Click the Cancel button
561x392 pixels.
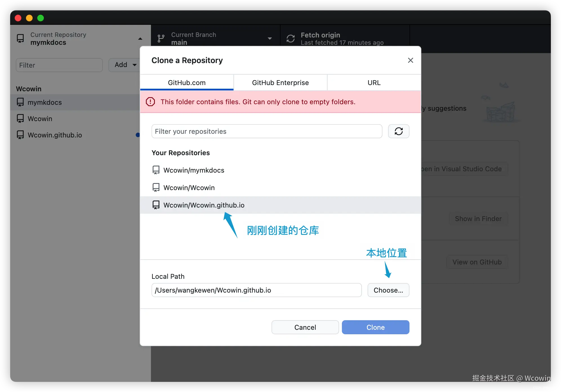pyautogui.click(x=305, y=327)
